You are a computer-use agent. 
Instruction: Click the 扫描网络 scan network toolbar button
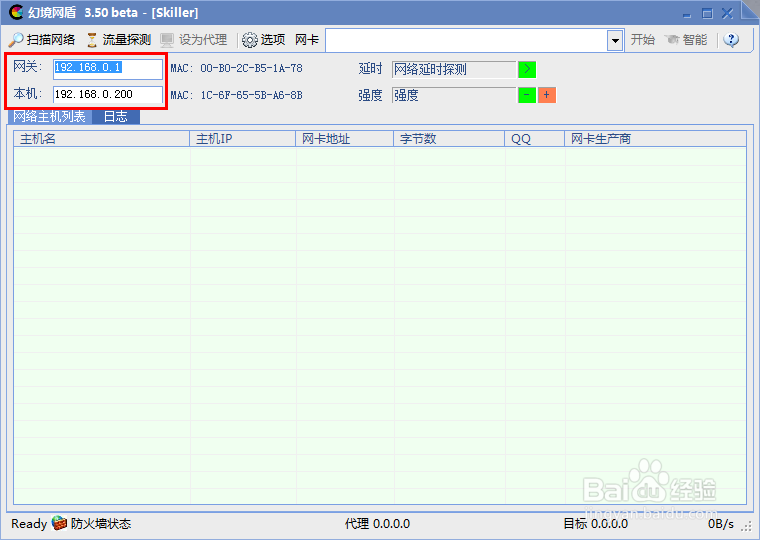(42, 40)
